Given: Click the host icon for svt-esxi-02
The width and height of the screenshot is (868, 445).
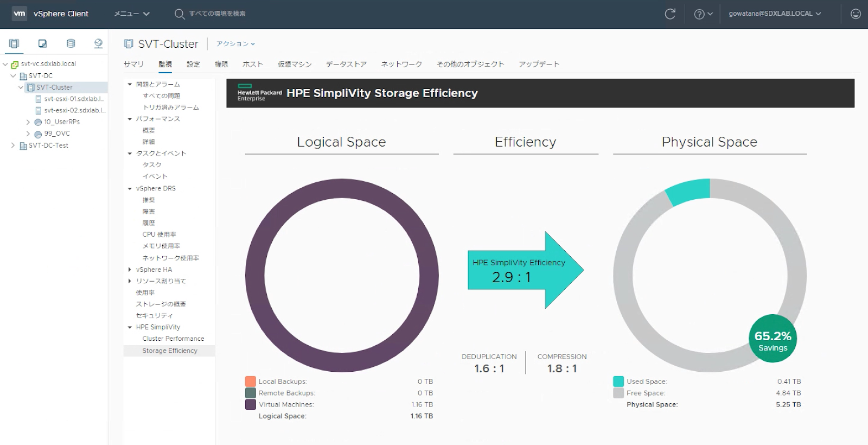Looking at the screenshot, I should click(39, 111).
